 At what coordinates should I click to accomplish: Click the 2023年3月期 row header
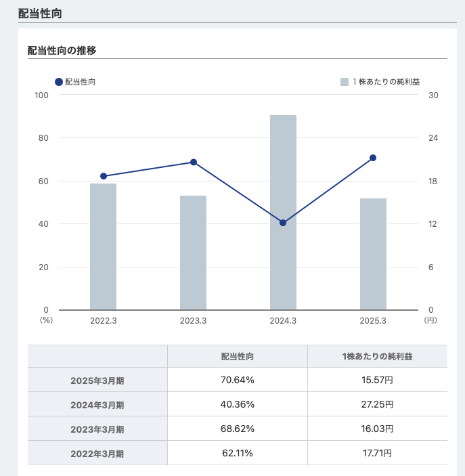(97, 429)
